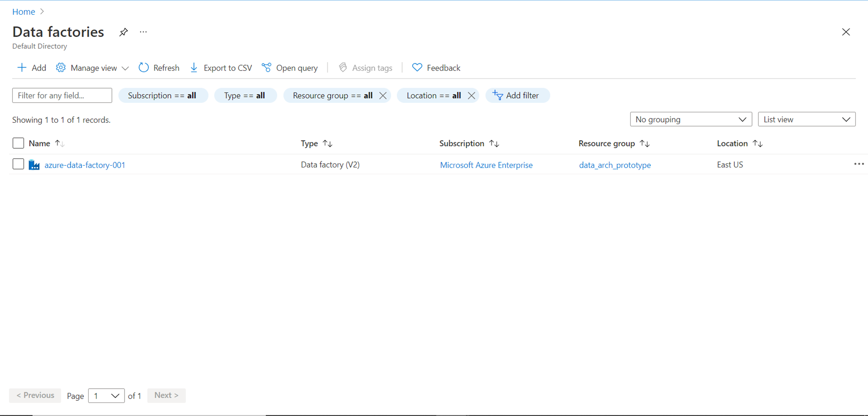Click the Add filter label

523,95
